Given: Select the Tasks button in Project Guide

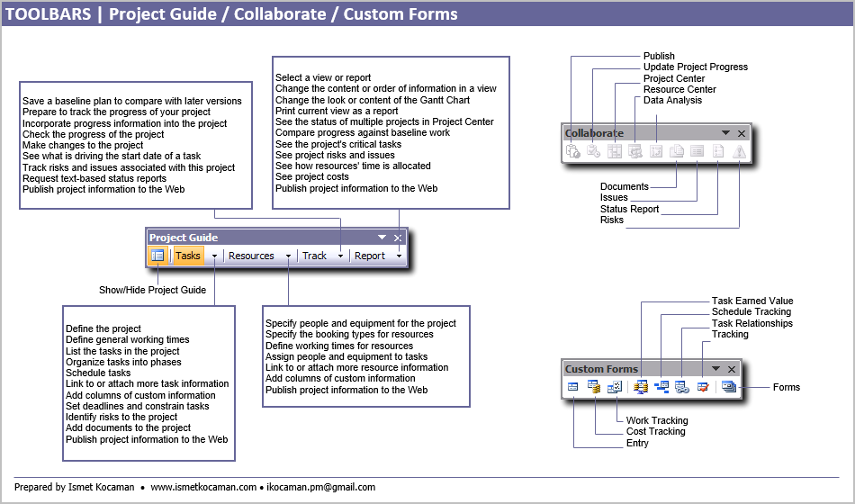Looking at the screenshot, I should click(x=188, y=256).
